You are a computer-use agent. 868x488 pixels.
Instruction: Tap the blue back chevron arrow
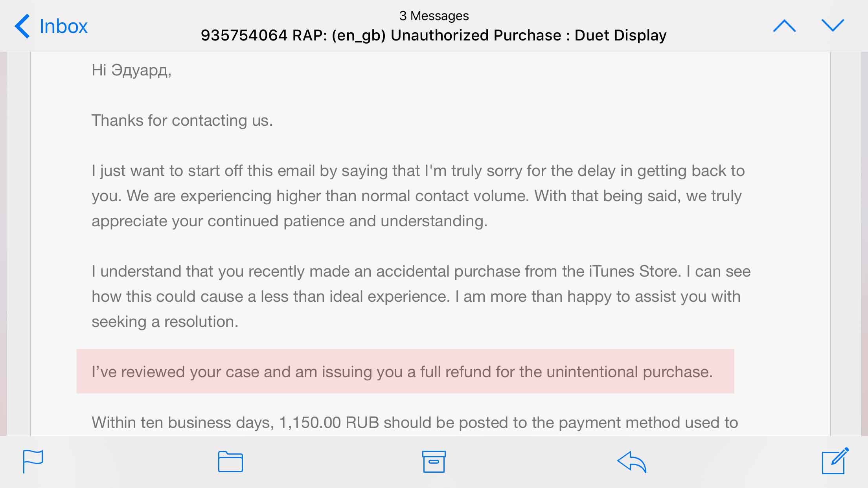pyautogui.click(x=22, y=26)
